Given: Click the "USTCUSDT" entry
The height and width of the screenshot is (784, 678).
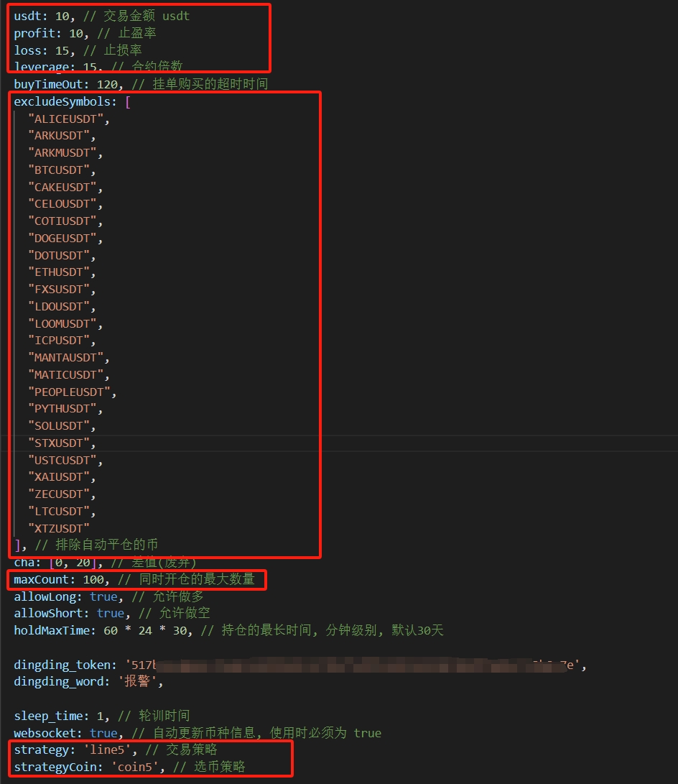Looking at the screenshot, I should pyautogui.click(x=62, y=460).
